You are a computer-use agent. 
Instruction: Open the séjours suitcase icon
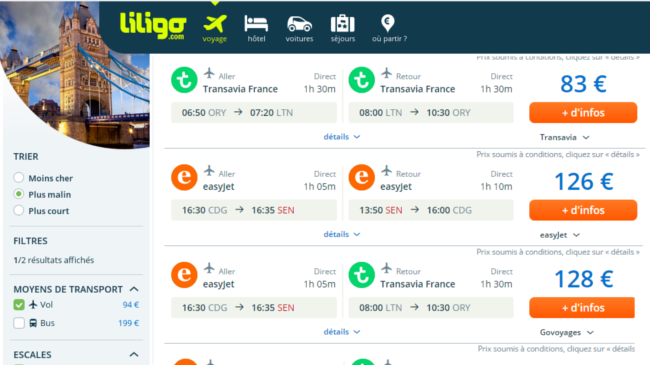[343, 24]
